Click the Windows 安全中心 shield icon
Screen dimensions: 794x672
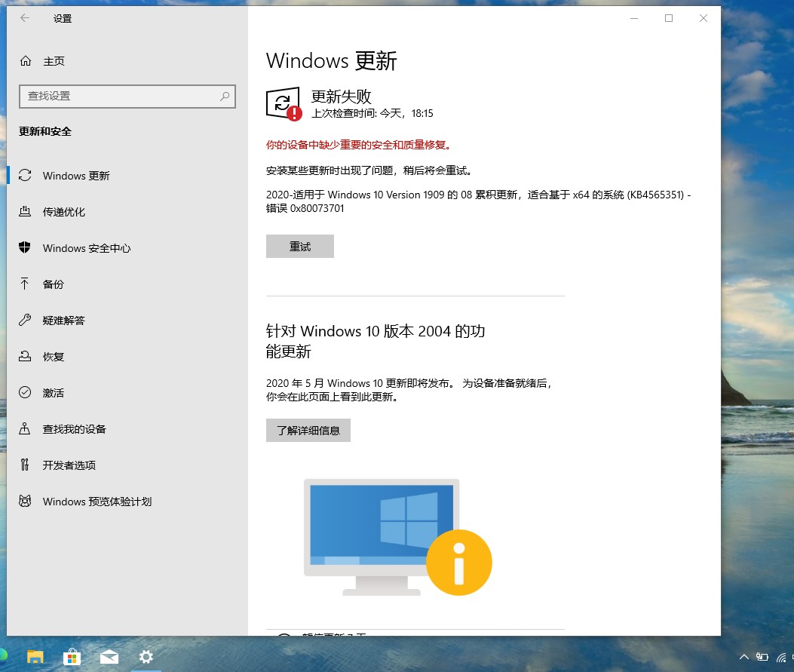(x=25, y=247)
